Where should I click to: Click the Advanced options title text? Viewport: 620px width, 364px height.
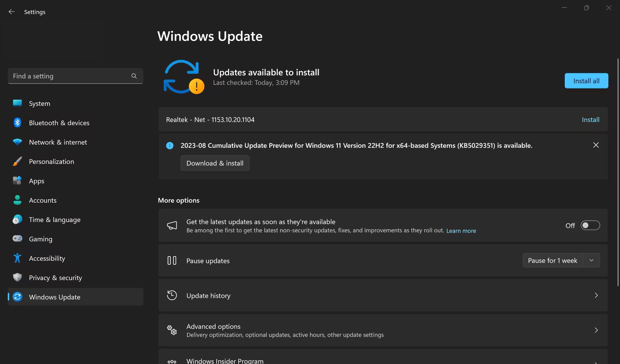[x=213, y=326]
